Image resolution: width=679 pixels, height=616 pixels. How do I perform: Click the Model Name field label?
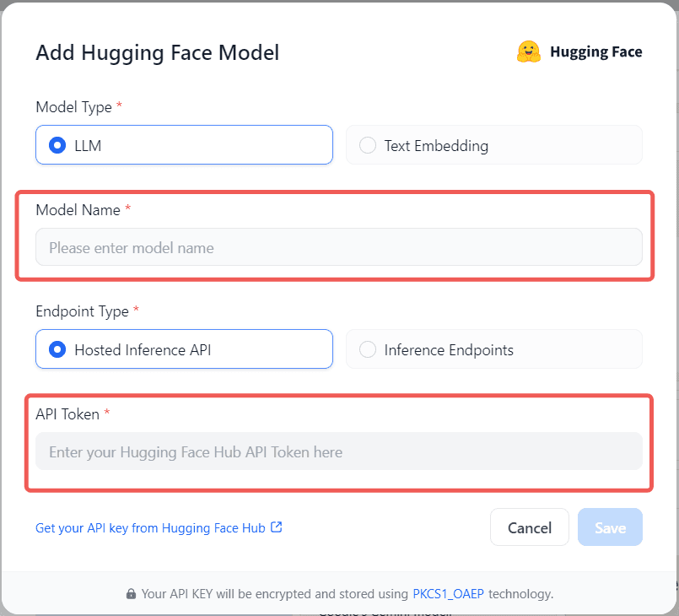(78, 210)
